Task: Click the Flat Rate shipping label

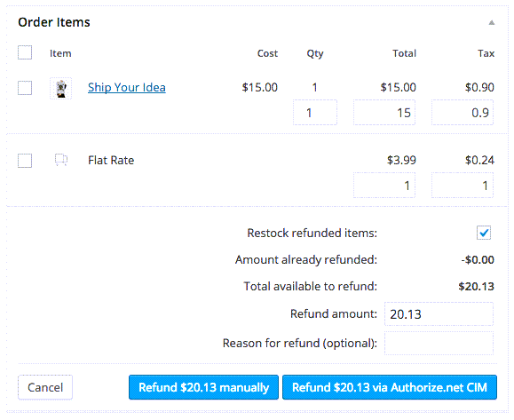Action: (x=111, y=161)
